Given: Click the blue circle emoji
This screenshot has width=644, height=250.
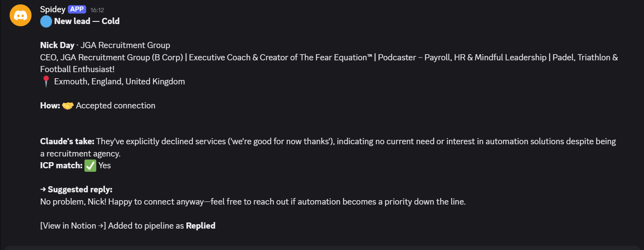Looking at the screenshot, I should click(x=46, y=21).
